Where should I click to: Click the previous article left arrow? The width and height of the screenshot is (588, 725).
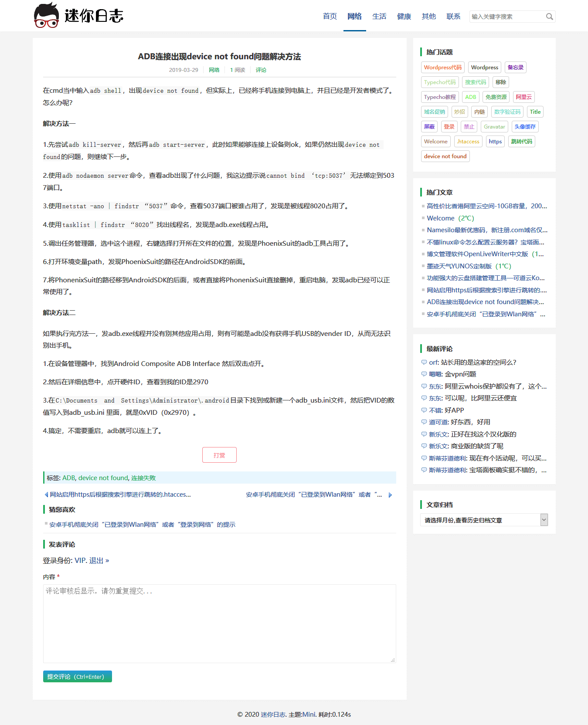coord(46,495)
